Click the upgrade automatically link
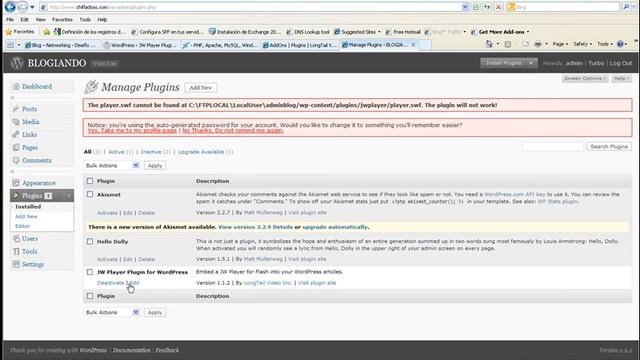The width and height of the screenshot is (640, 360). (335, 227)
